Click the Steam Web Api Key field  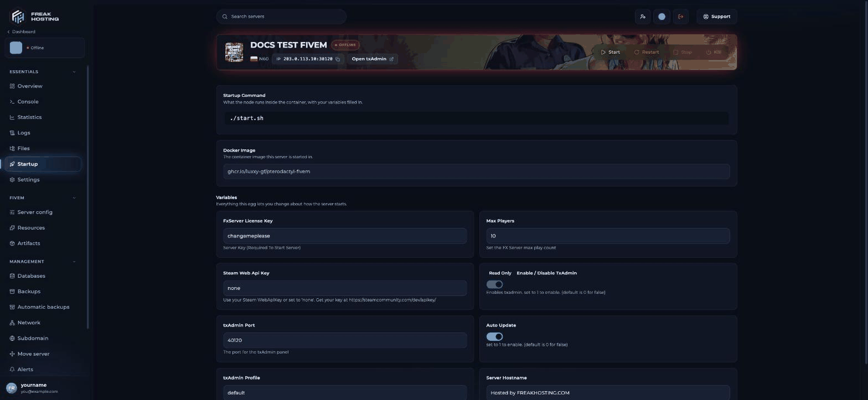click(345, 288)
